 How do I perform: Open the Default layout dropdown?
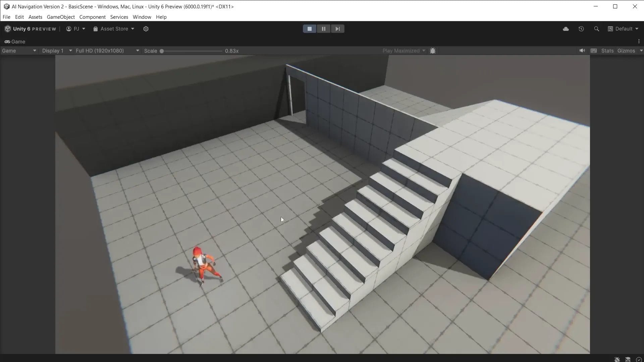(623, 29)
